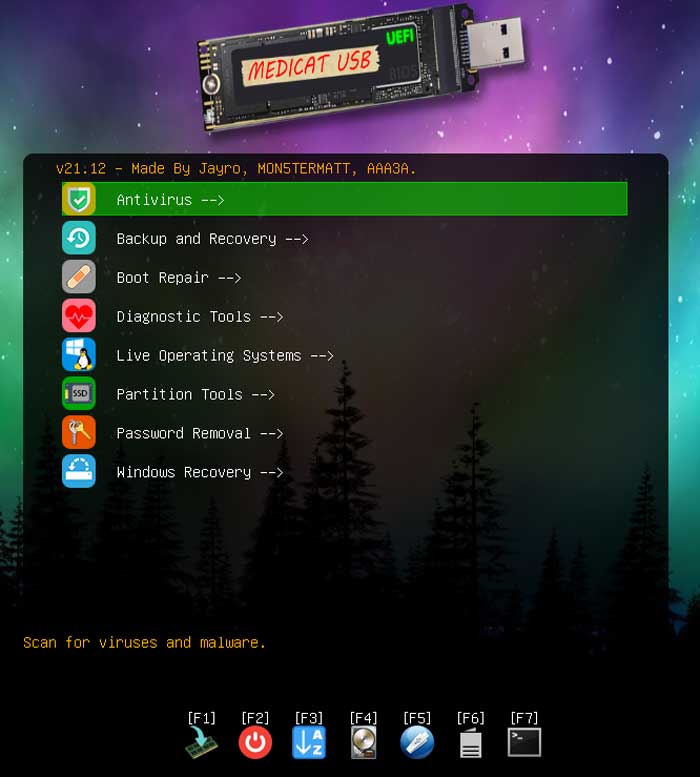This screenshot has width=700, height=777.
Task: Click the Password Removal keys icon
Action: click(x=79, y=433)
